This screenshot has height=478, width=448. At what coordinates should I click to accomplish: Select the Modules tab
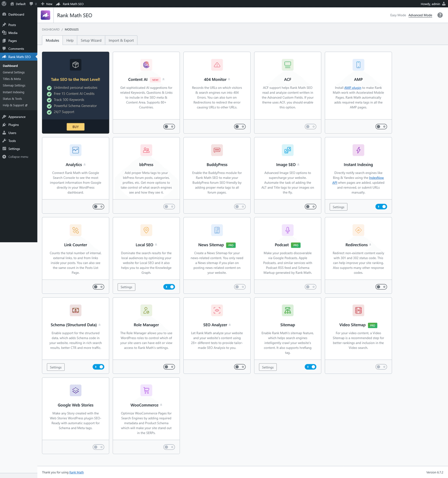[52, 40]
